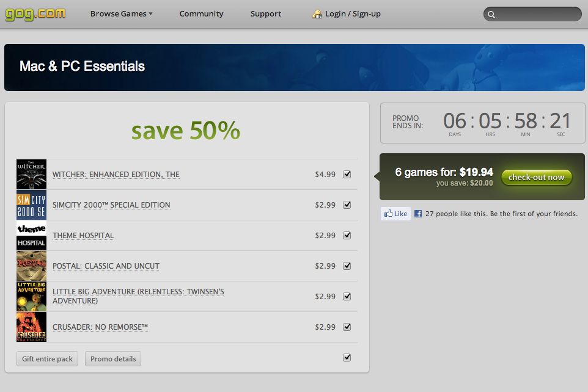Open Postal: Classic and Uncut link

(106, 266)
